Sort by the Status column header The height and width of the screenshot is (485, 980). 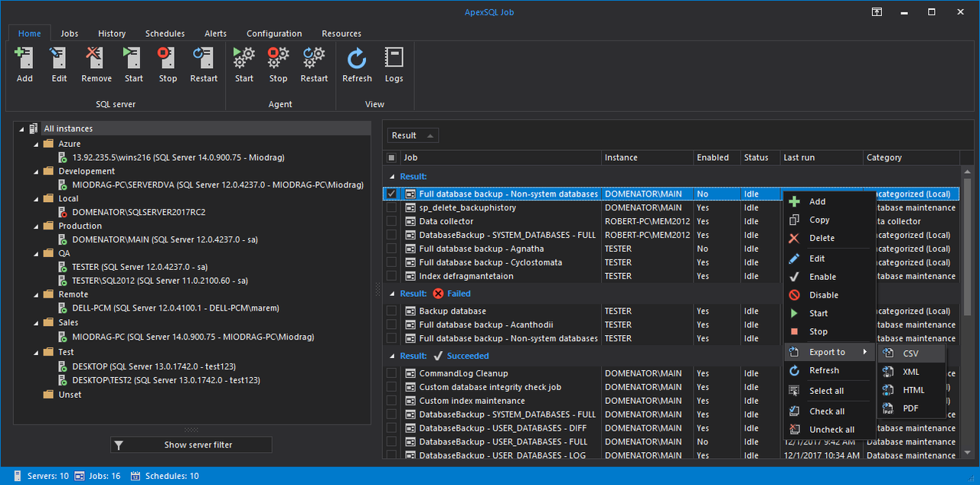pyautogui.click(x=759, y=158)
